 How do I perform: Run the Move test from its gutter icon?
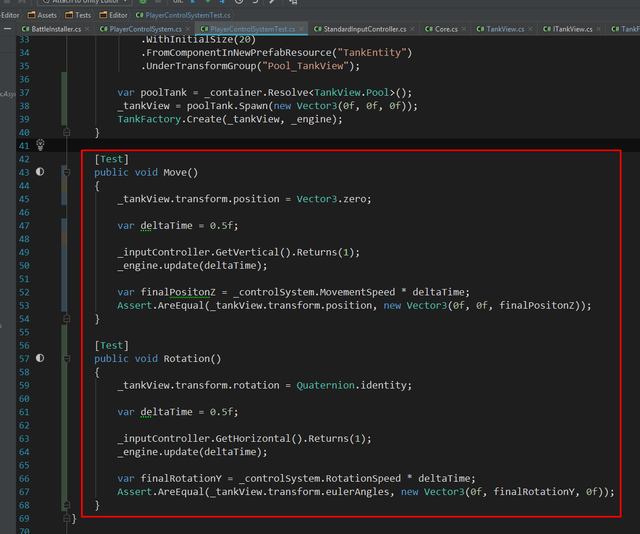[x=40, y=172]
